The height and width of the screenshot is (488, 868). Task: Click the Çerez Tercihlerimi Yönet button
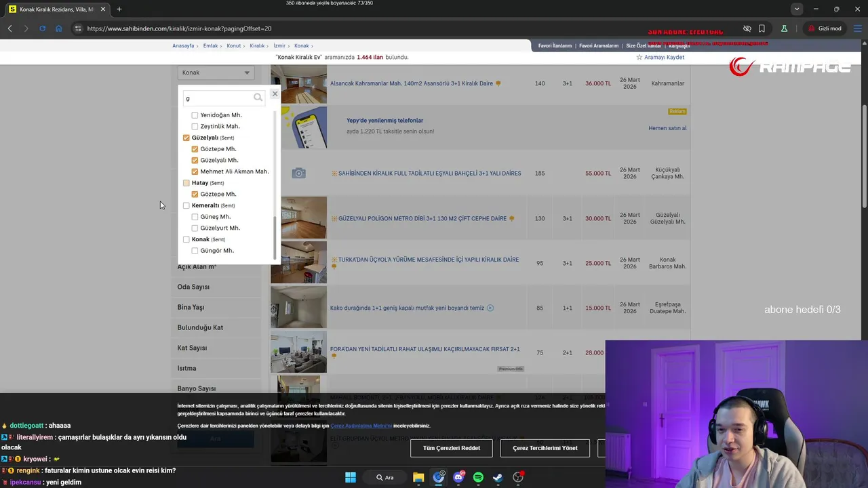pos(545,448)
